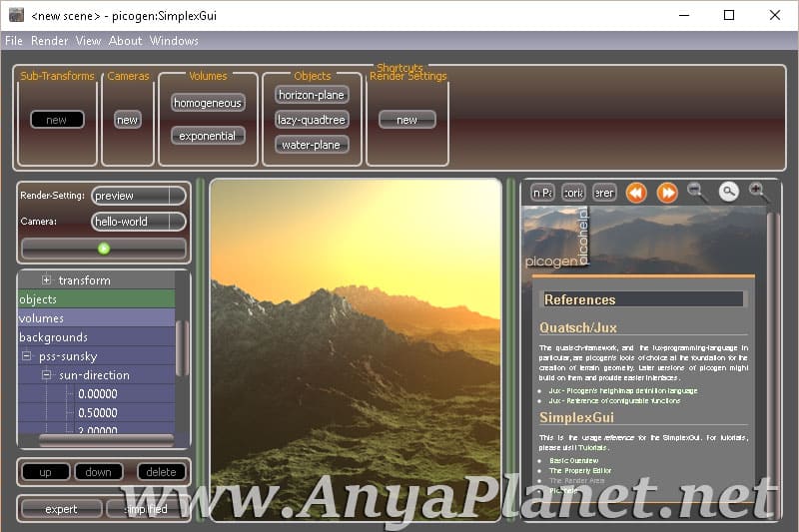Click the reset zoom magnifier icon

(x=729, y=192)
